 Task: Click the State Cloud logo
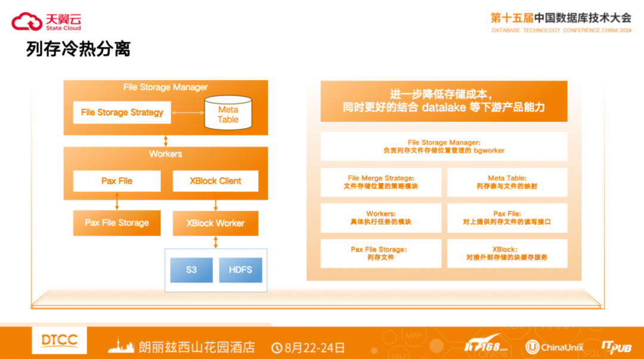[46, 22]
